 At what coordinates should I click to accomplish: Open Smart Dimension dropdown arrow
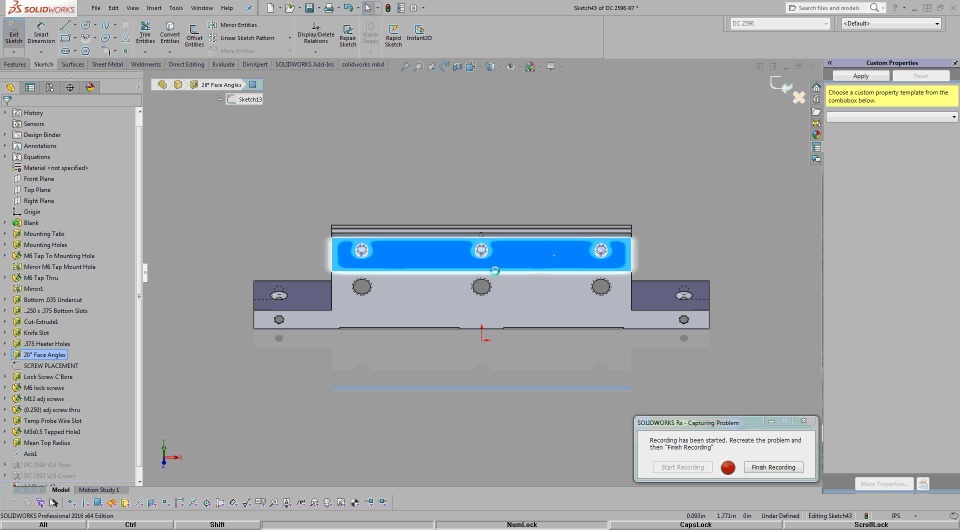41,50
